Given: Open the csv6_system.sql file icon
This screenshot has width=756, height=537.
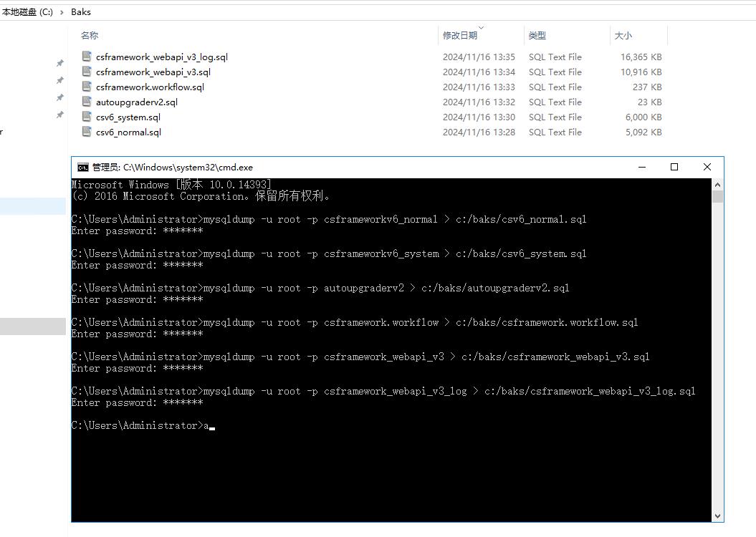Looking at the screenshot, I should (x=86, y=117).
